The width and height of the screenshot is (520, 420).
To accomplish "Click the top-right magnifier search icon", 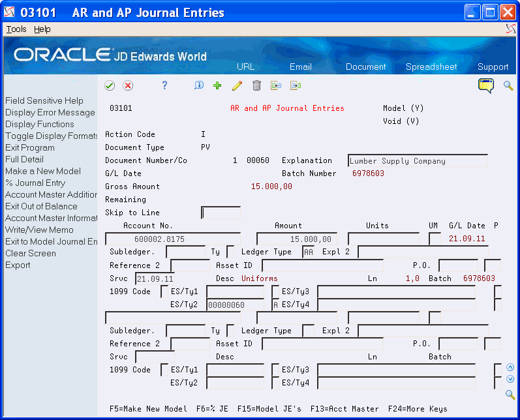I will [x=508, y=85].
